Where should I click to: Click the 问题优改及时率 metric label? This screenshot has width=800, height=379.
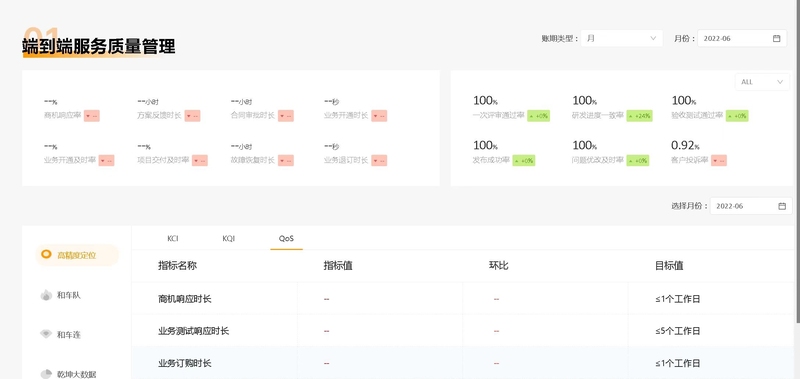tap(598, 160)
